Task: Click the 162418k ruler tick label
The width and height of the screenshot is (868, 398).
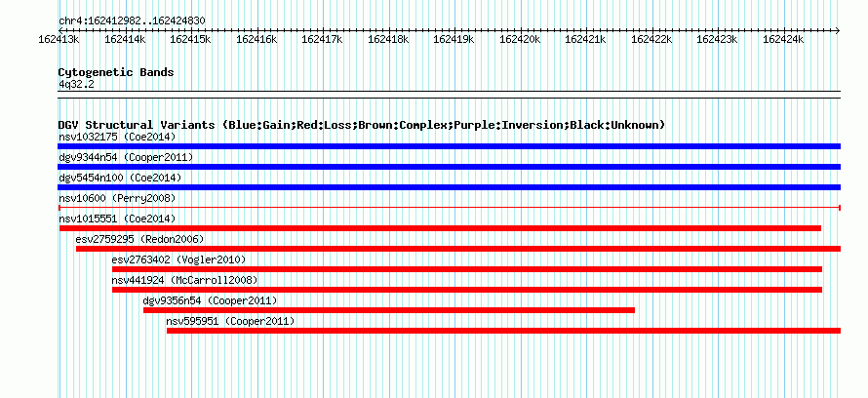Action: click(388, 39)
